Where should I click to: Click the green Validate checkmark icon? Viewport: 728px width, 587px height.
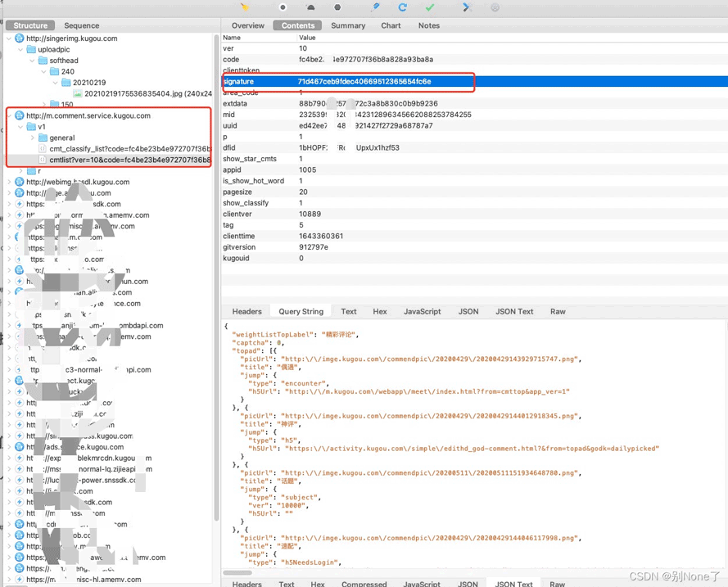430,7
